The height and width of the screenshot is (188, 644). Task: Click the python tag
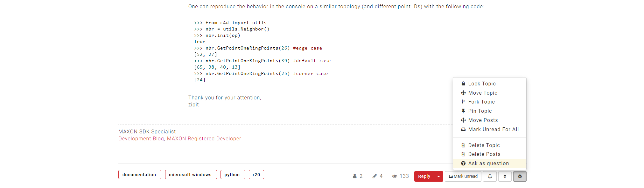(233, 175)
